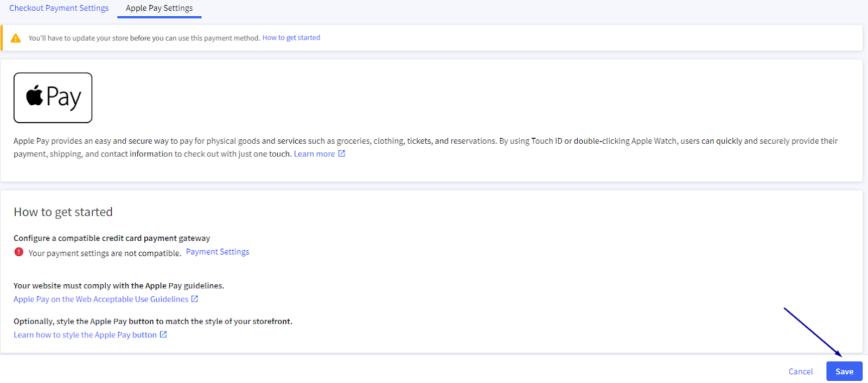Open the How to get started link
The width and height of the screenshot is (868, 383).
[291, 38]
